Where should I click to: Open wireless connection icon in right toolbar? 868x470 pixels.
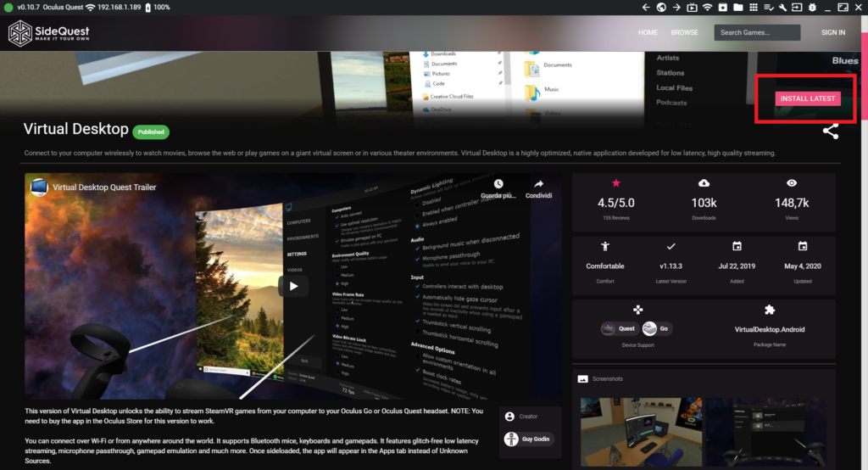707,8
